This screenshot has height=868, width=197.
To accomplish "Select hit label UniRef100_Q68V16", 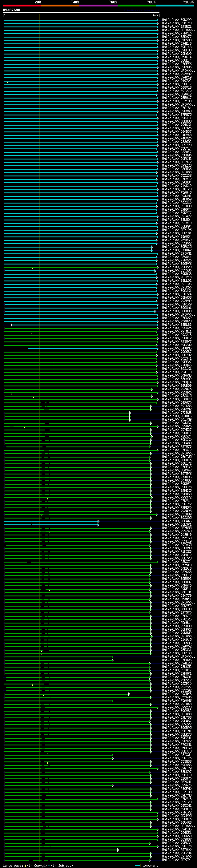I will tap(177, 88).
